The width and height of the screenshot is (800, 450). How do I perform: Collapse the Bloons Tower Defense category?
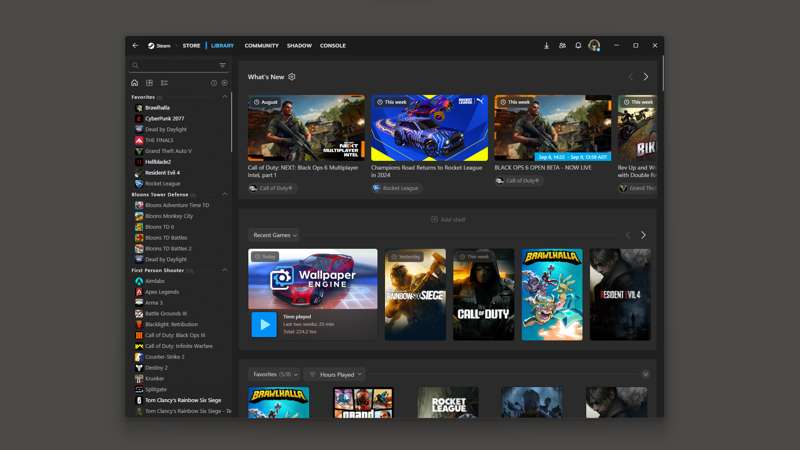pyautogui.click(x=224, y=194)
